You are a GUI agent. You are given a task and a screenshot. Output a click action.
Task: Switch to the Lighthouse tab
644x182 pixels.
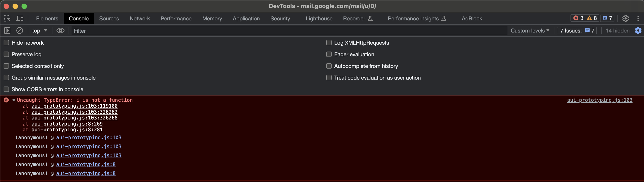pos(319,19)
